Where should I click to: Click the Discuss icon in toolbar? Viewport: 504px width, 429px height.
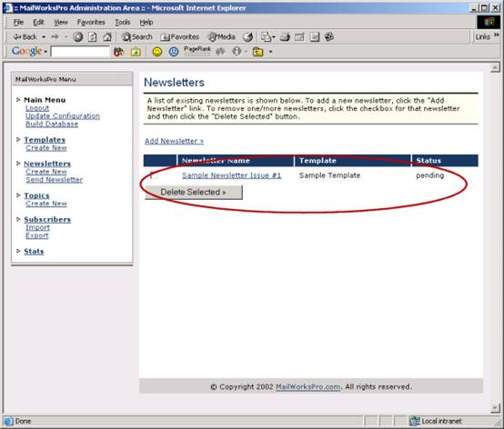tap(315, 37)
